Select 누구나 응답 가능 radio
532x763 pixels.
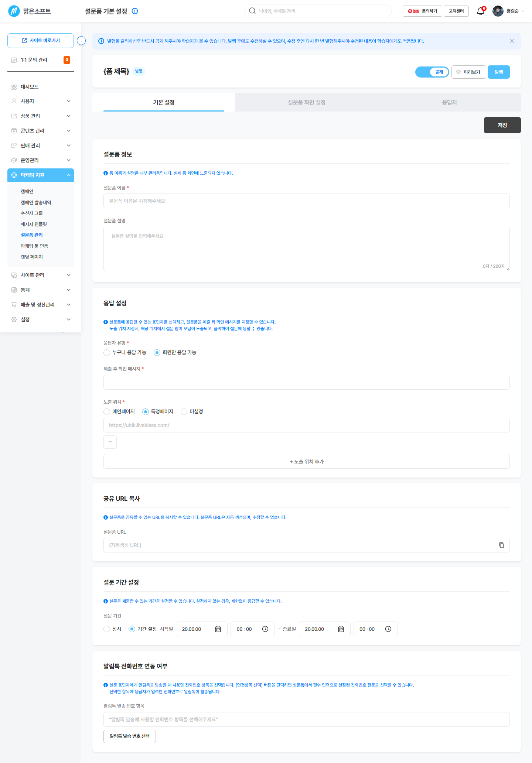coord(107,353)
